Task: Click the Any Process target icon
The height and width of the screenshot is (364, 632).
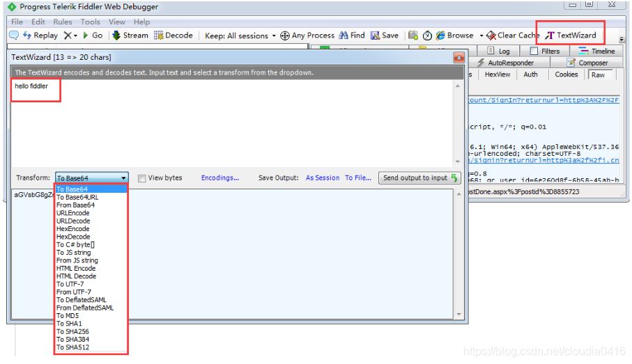Action: (x=284, y=35)
